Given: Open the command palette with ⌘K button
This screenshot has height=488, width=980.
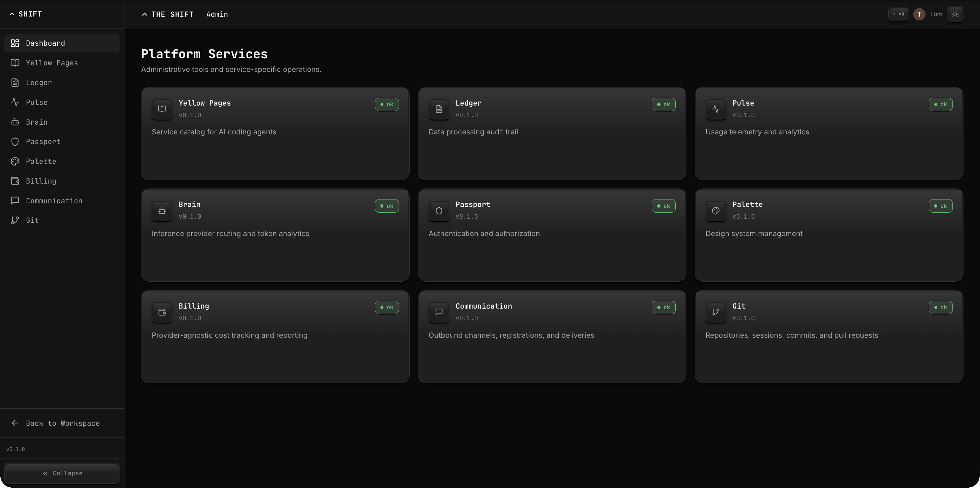Looking at the screenshot, I should pos(899,14).
